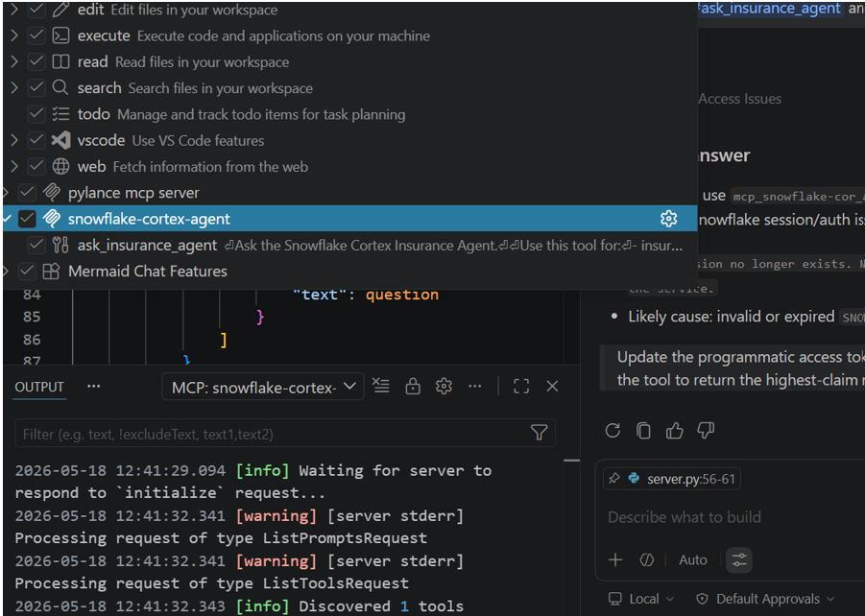Maximize the output panel
865x616 pixels.
click(x=521, y=387)
